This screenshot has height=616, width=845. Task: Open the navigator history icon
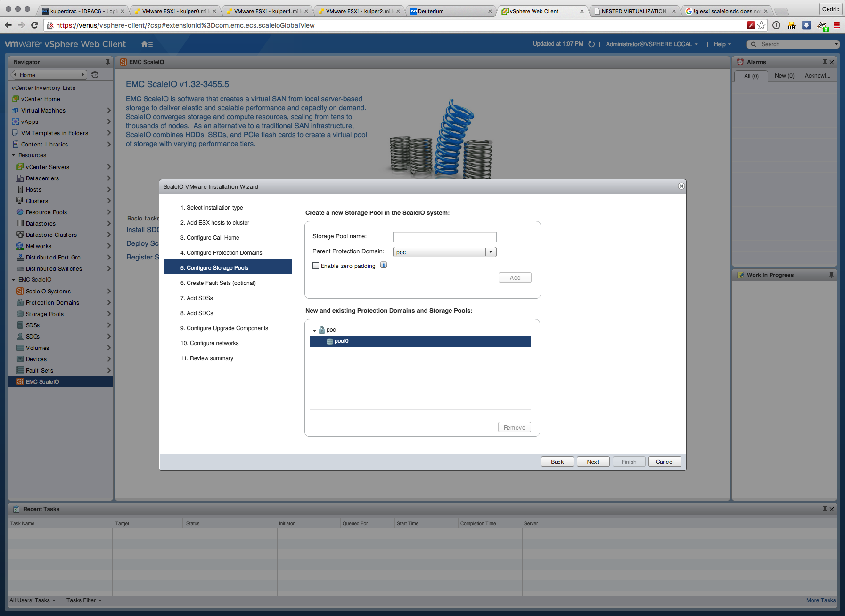point(95,75)
